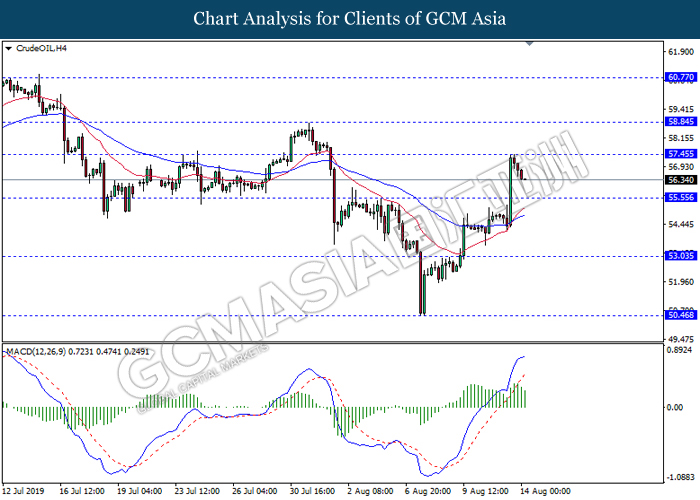The height and width of the screenshot is (500, 700).
Task: Click the Chart Analysis title banner
Action: [350, 18]
